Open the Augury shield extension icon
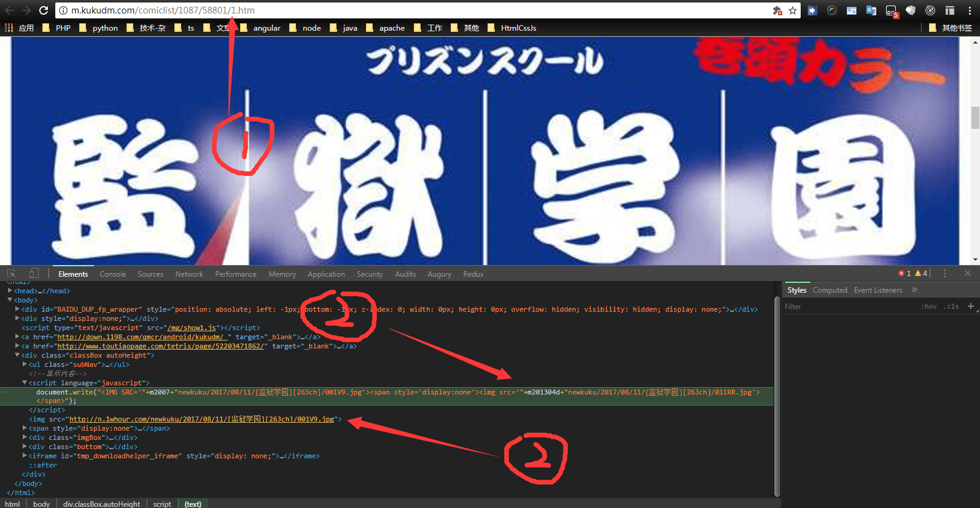 (911, 10)
